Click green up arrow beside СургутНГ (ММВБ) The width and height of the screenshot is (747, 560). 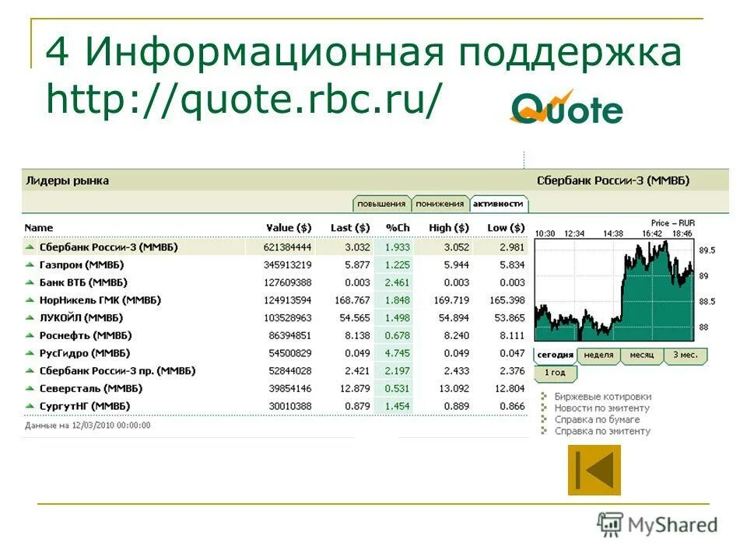pyautogui.click(x=30, y=405)
